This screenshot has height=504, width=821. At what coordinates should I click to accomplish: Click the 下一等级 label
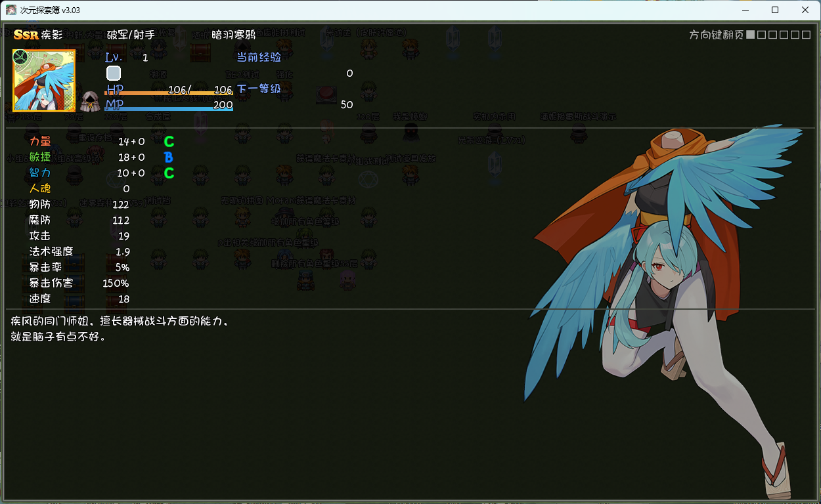click(259, 89)
